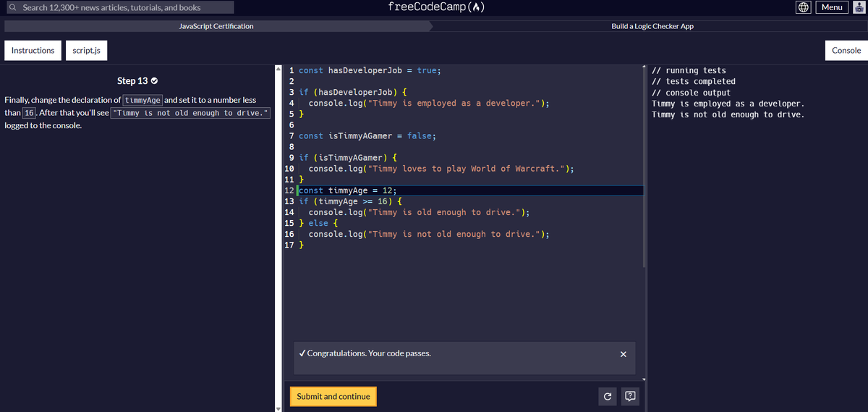This screenshot has height=412, width=868.
Task: Click 'if (isTimmyAGamer) {' on line 9
Action: 348,158
